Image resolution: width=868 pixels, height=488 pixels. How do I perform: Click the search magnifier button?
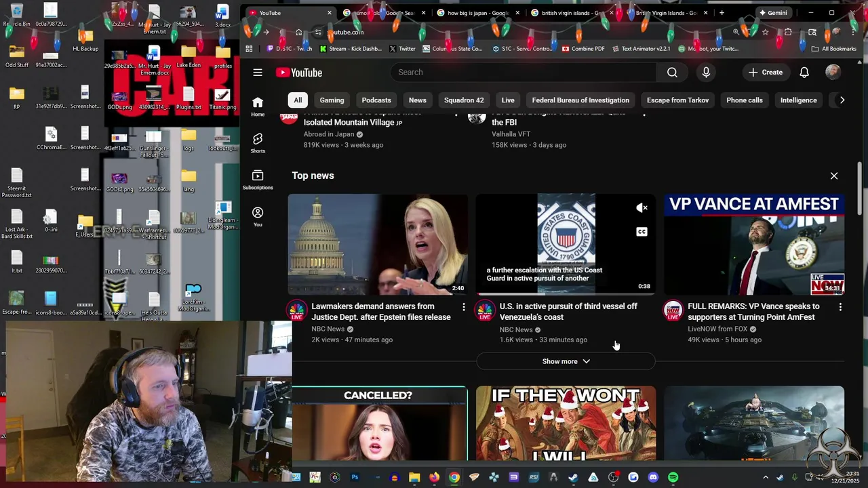tap(672, 73)
